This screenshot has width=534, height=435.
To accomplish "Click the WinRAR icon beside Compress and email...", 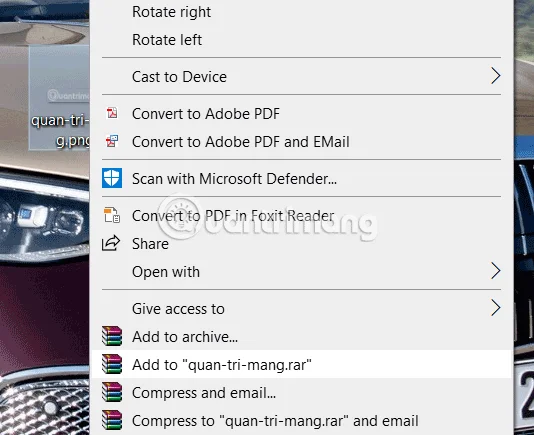I will click(x=112, y=392).
